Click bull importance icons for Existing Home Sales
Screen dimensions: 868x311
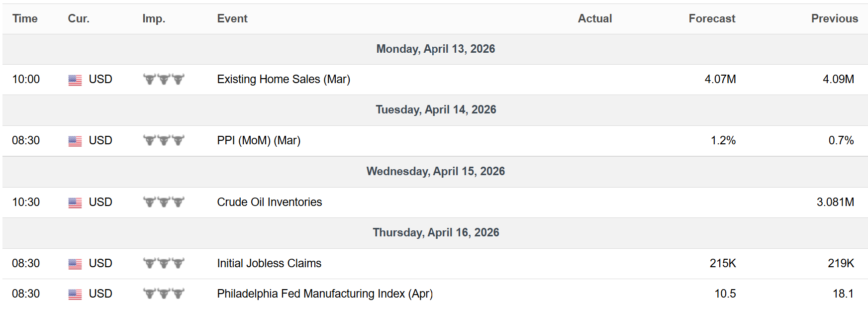(164, 79)
